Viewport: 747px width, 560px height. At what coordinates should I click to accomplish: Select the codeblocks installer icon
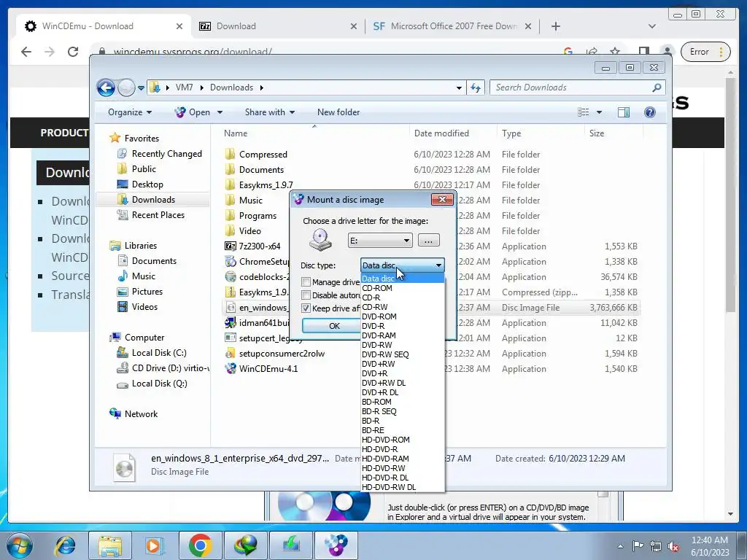(230, 276)
